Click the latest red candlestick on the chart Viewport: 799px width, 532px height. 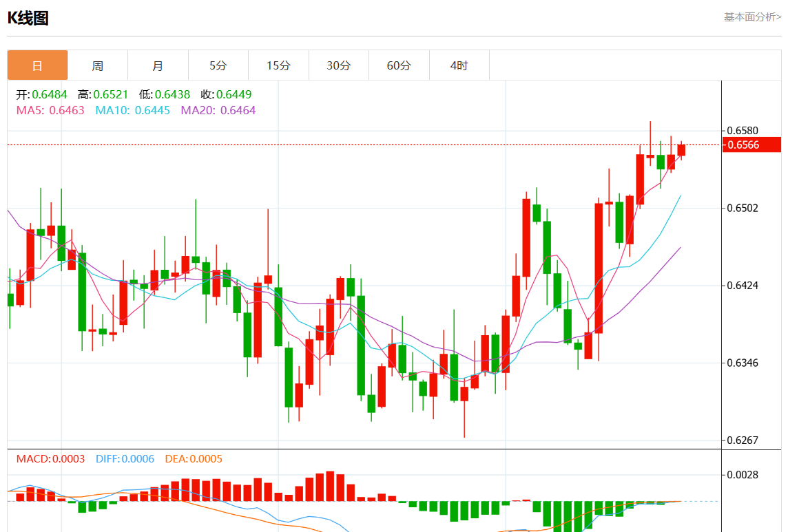tap(681, 149)
